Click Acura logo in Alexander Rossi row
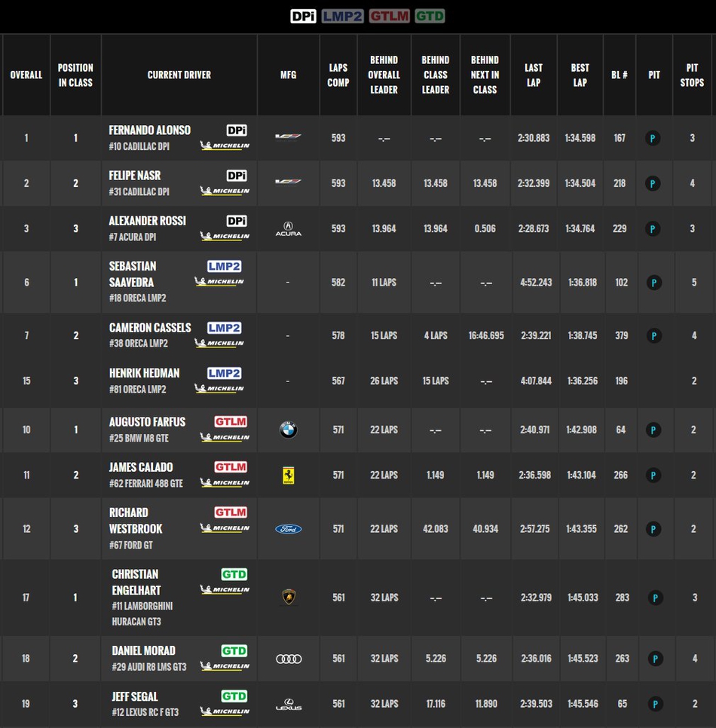The width and height of the screenshot is (716, 728). point(289,229)
